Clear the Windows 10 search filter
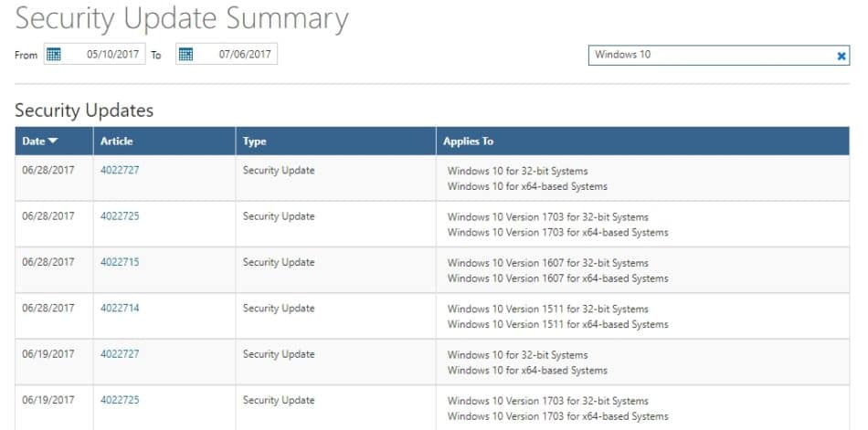Image resolution: width=868 pixels, height=430 pixels. [841, 56]
